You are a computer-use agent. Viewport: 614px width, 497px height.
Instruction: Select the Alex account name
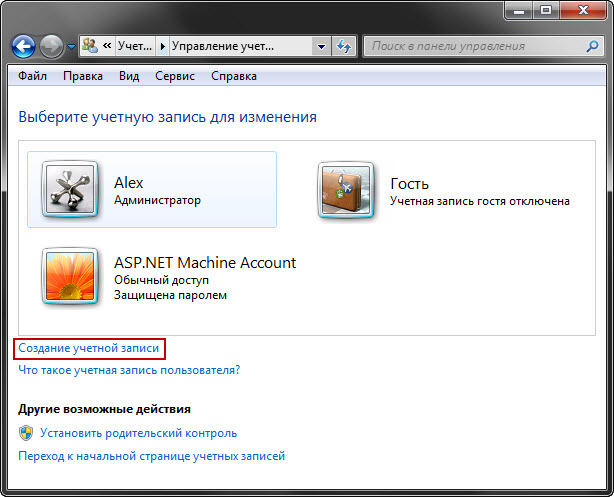pyautogui.click(x=128, y=183)
